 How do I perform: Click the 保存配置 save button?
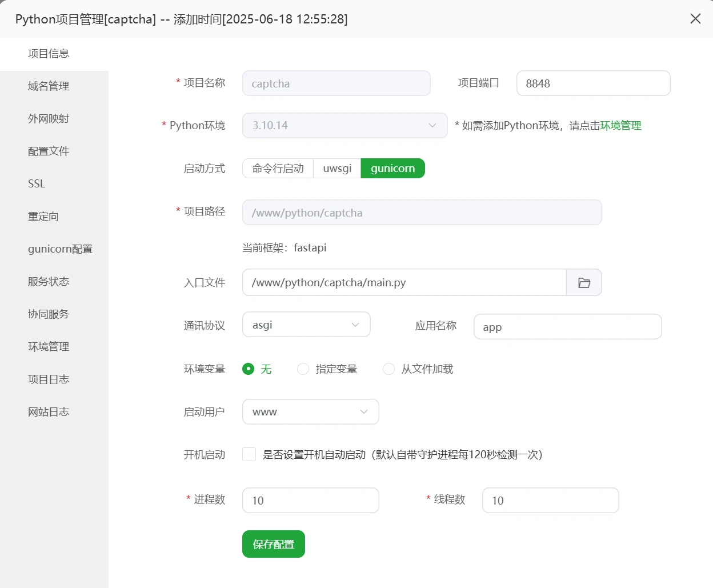pos(273,544)
